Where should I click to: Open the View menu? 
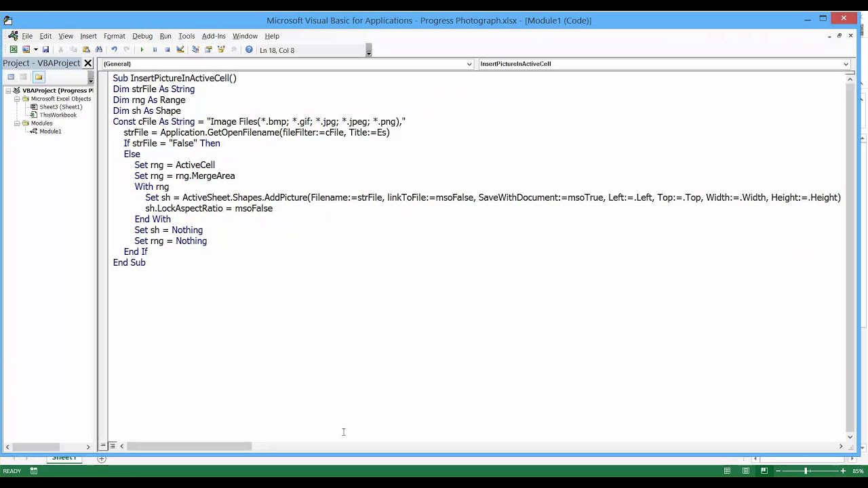pos(66,36)
